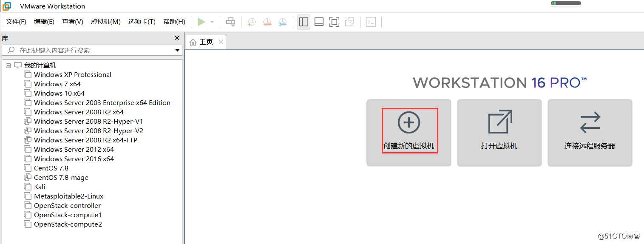The height and width of the screenshot is (244, 644).
Task: Click the revert to snapshot icon
Action: 267,22
